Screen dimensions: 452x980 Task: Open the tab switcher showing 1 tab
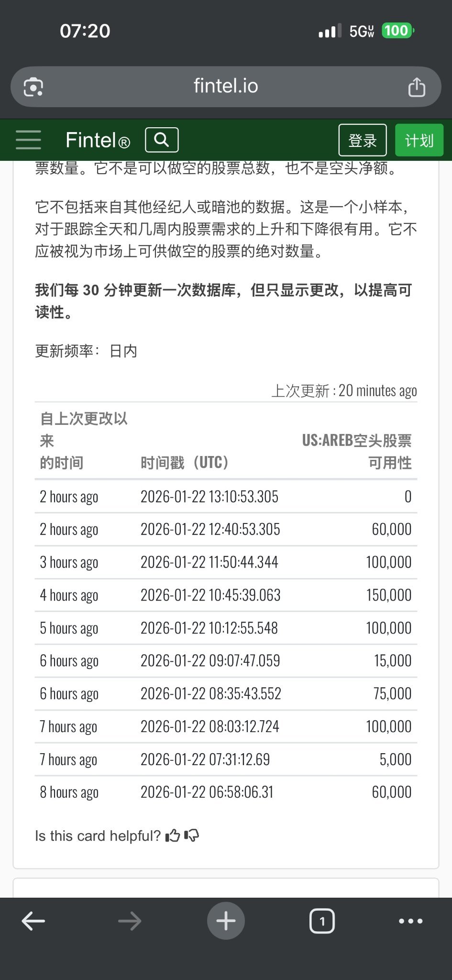click(322, 921)
